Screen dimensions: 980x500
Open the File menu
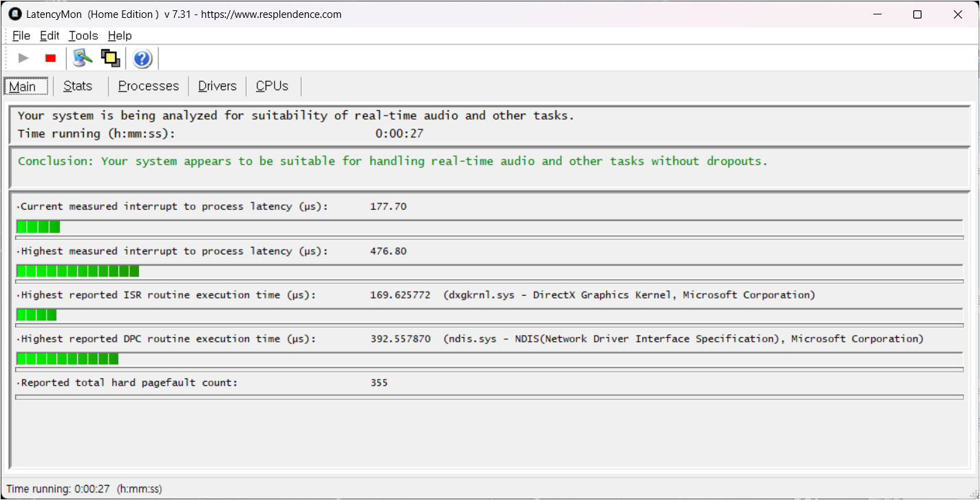(21, 36)
